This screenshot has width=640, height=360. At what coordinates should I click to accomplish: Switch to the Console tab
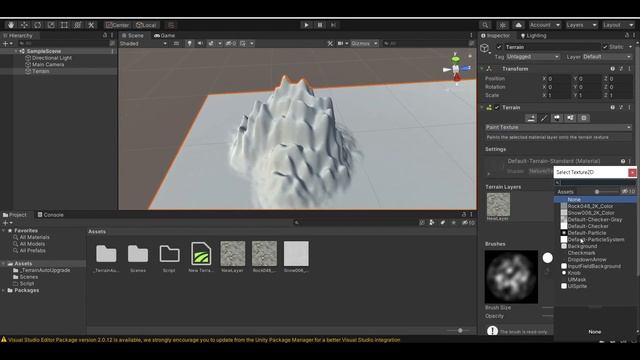coord(51,215)
